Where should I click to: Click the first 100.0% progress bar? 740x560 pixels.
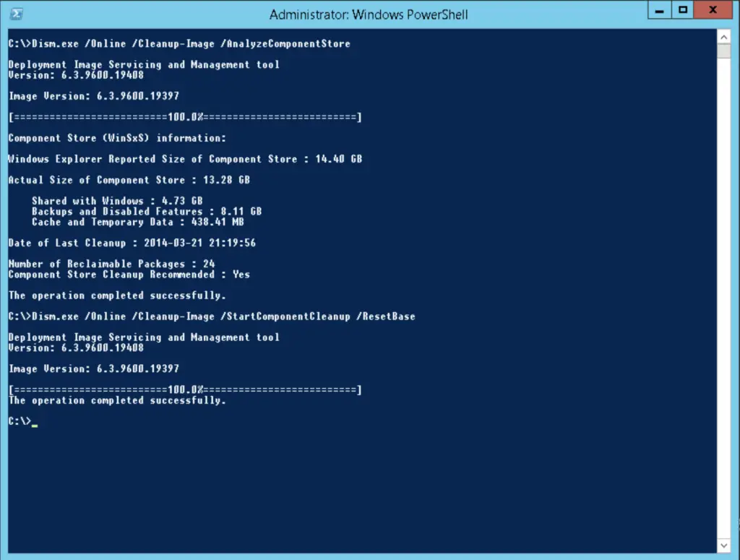pyautogui.click(x=185, y=117)
